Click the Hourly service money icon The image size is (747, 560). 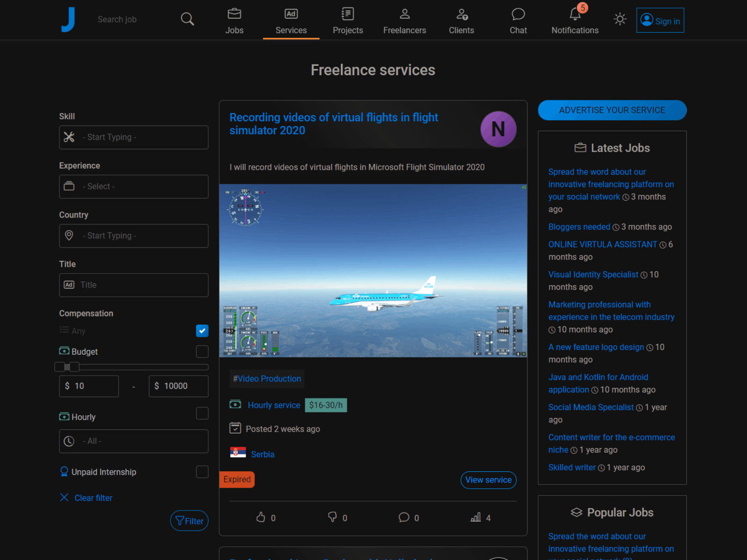(x=235, y=404)
